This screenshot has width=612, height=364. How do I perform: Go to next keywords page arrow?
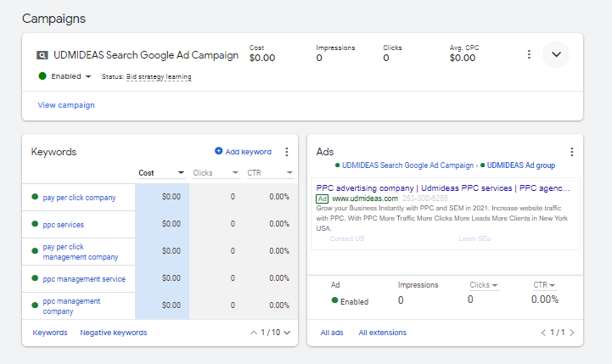[x=287, y=333]
